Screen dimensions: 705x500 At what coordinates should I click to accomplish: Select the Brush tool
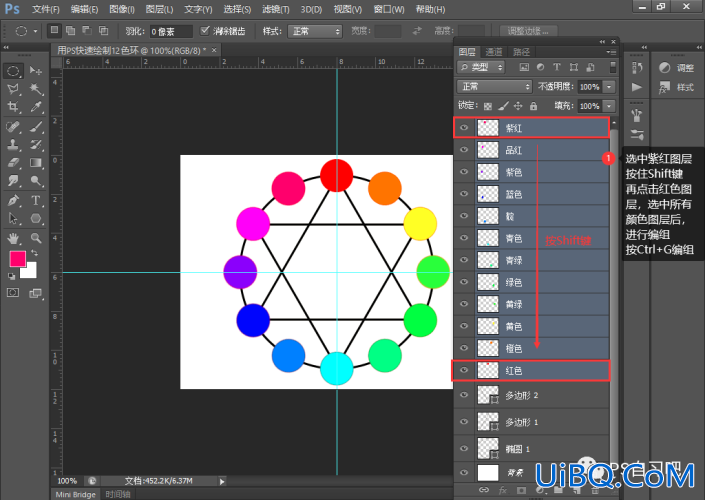click(x=36, y=127)
